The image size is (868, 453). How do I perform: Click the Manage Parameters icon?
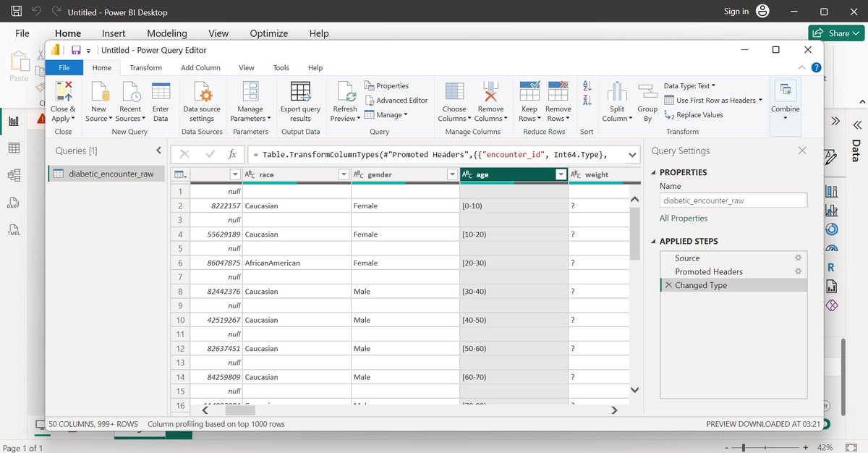[x=250, y=91]
